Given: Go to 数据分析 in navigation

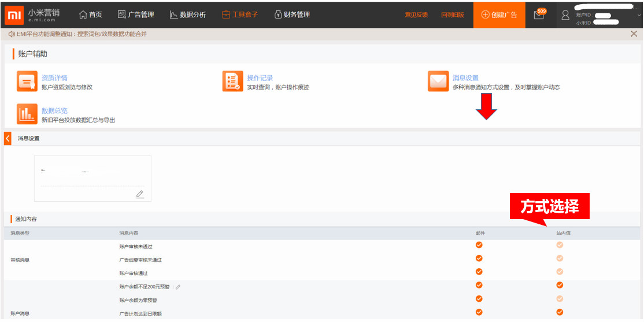Looking at the screenshot, I should pyautogui.click(x=188, y=15).
